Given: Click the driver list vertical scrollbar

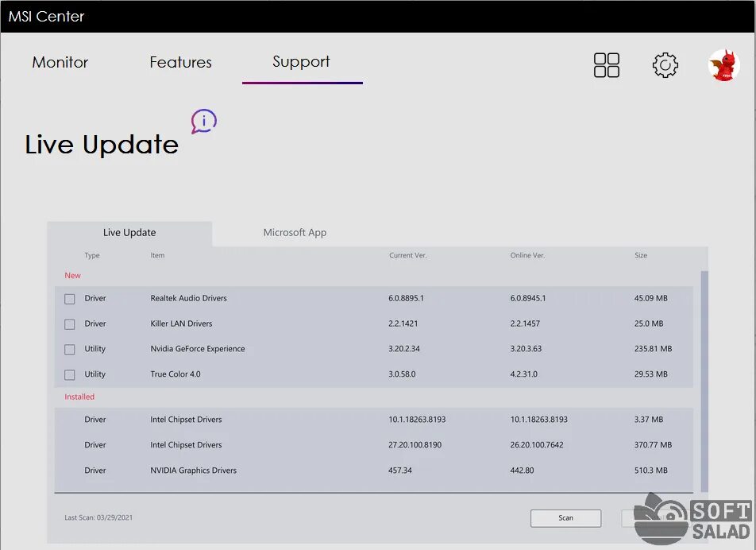Looking at the screenshot, I should [x=704, y=382].
